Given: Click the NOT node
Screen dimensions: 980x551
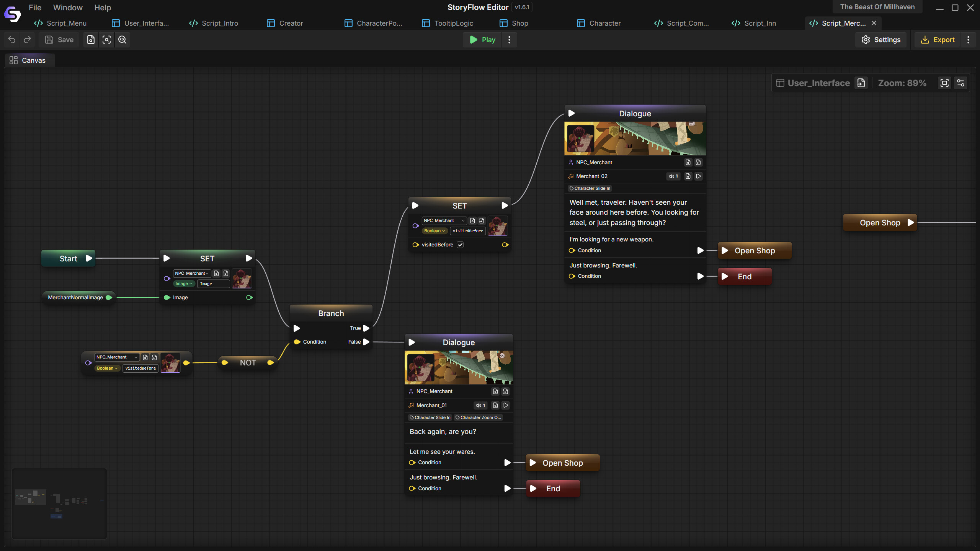Looking at the screenshot, I should point(248,363).
